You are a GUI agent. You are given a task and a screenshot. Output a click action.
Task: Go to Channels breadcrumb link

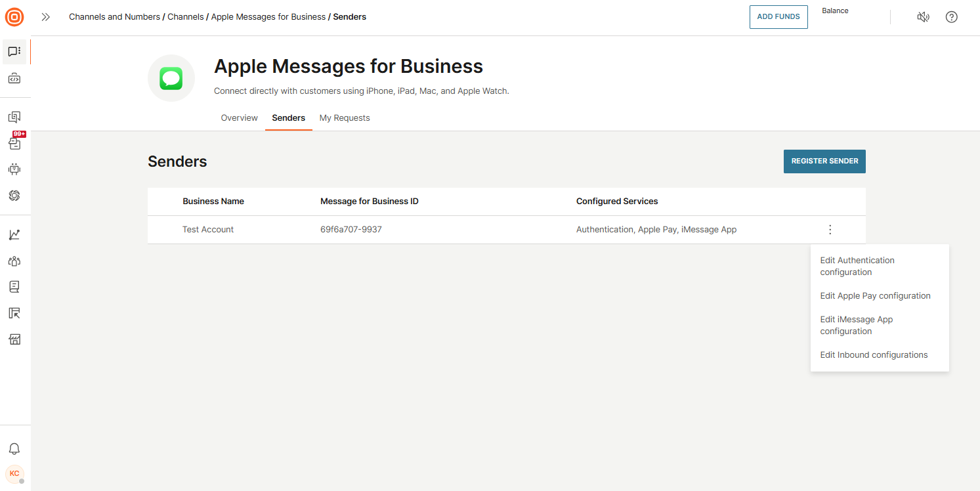186,17
